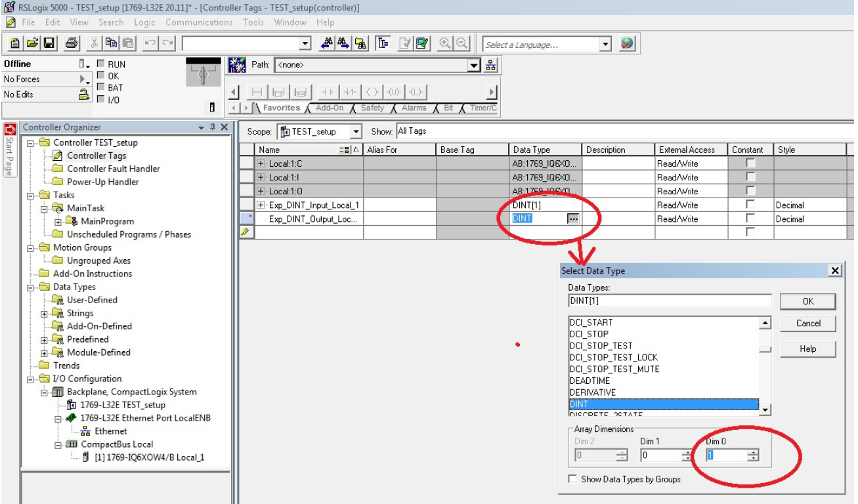Switch to the Safety instruction tab

[x=372, y=108]
